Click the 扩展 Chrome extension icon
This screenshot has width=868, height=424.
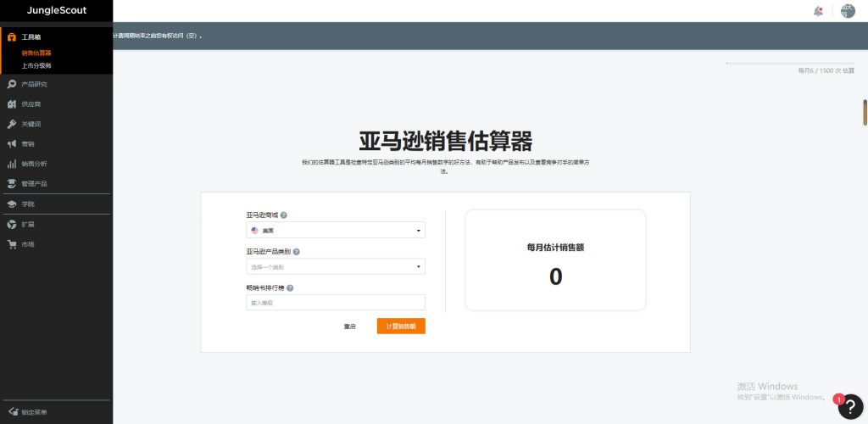point(12,225)
